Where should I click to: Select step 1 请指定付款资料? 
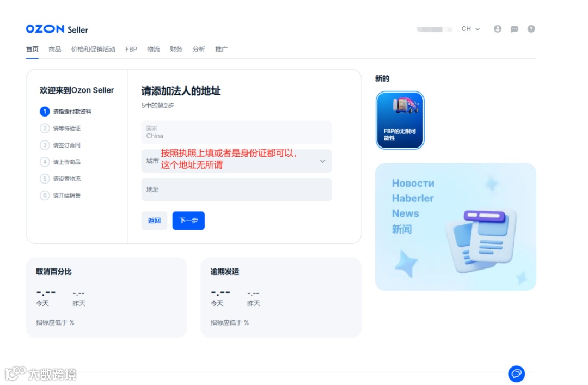tap(66, 112)
